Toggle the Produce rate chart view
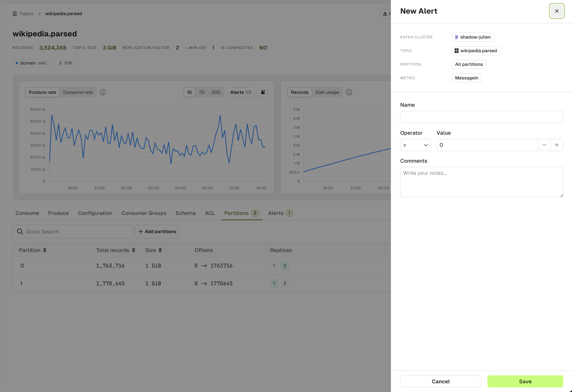The height and width of the screenshot is (392, 572). pos(42,92)
